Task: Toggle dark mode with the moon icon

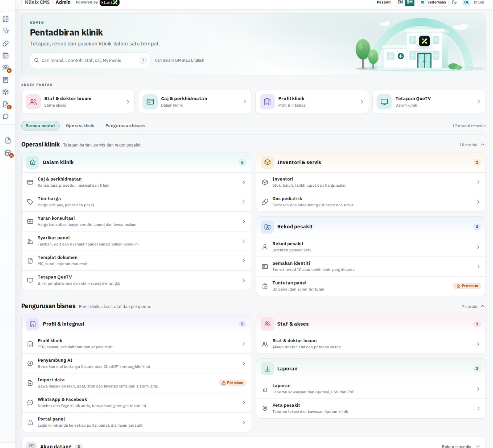Action: click(x=454, y=2)
